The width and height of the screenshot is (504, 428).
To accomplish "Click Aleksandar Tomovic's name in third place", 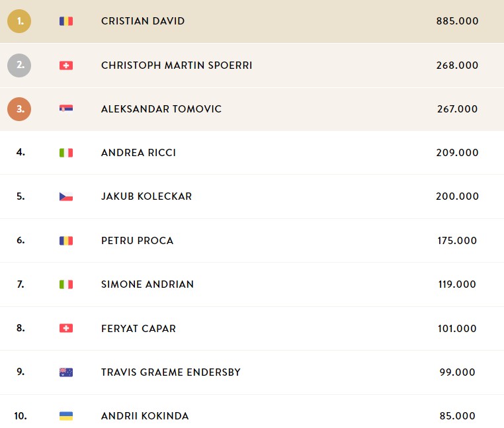I will pos(161,109).
